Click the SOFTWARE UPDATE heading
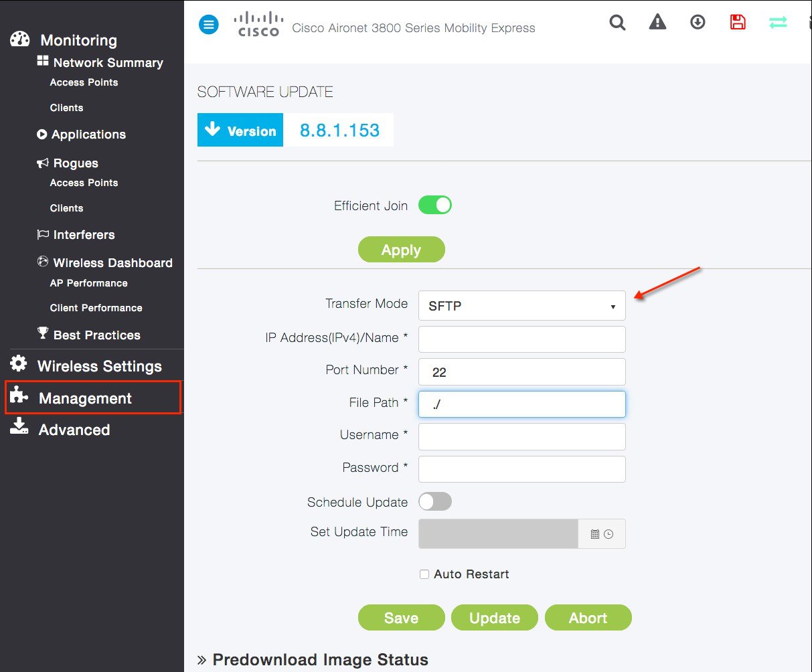The height and width of the screenshot is (672, 812). point(265,92)
